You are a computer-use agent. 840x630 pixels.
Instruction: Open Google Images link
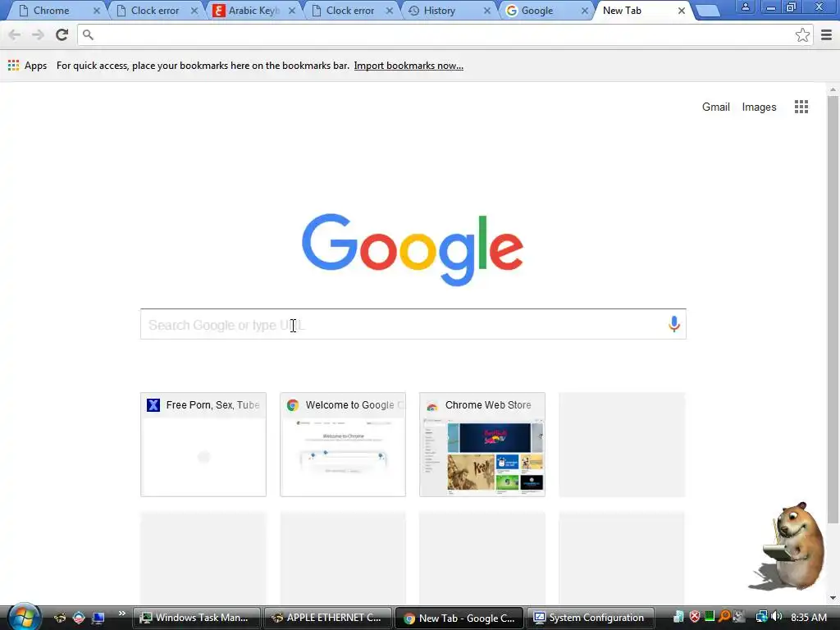(759, 107)
